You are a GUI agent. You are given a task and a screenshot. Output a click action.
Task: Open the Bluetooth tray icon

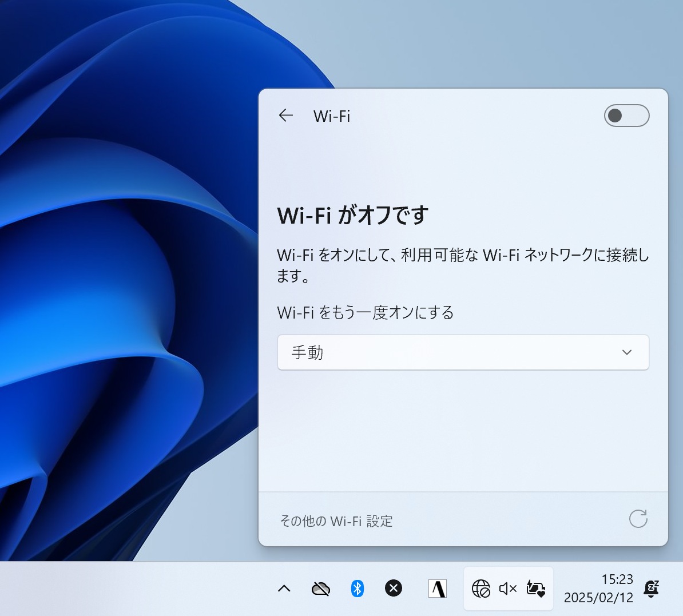click(x=357, y=589)
